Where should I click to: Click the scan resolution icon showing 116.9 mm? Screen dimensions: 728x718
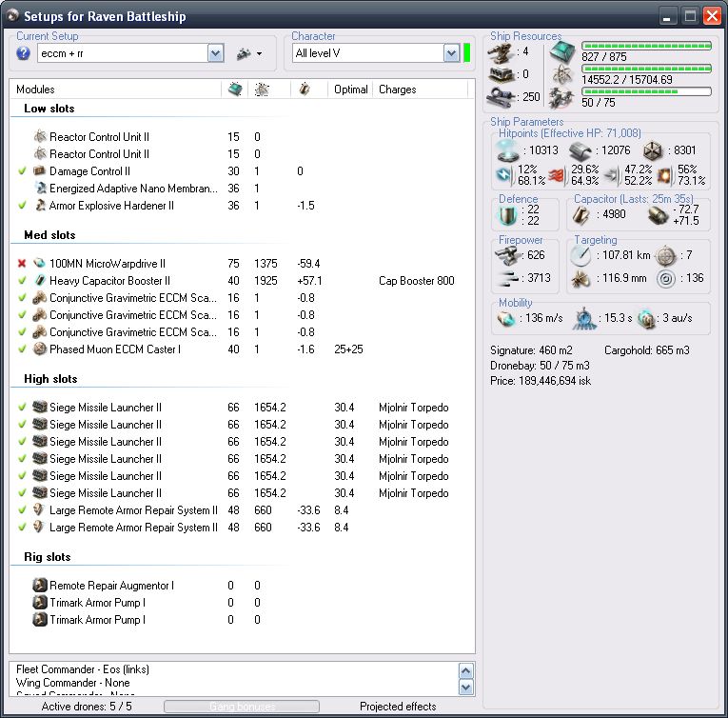click(580, 278)
